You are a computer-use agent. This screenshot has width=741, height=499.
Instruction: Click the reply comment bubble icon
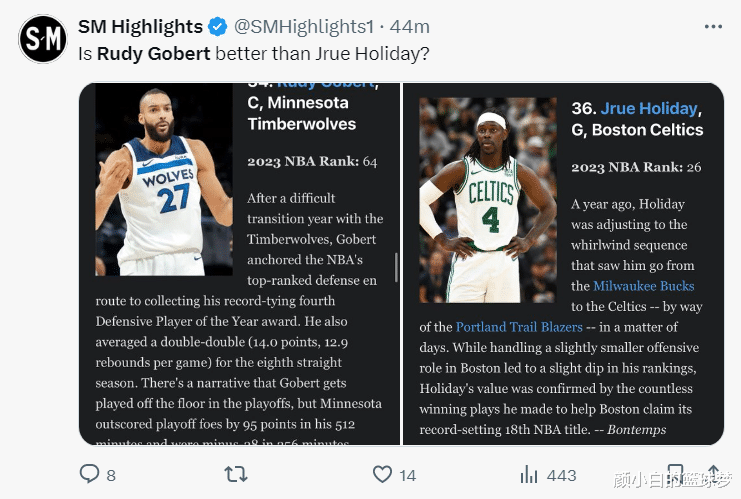pyautogui.click(x=90, y=474)
